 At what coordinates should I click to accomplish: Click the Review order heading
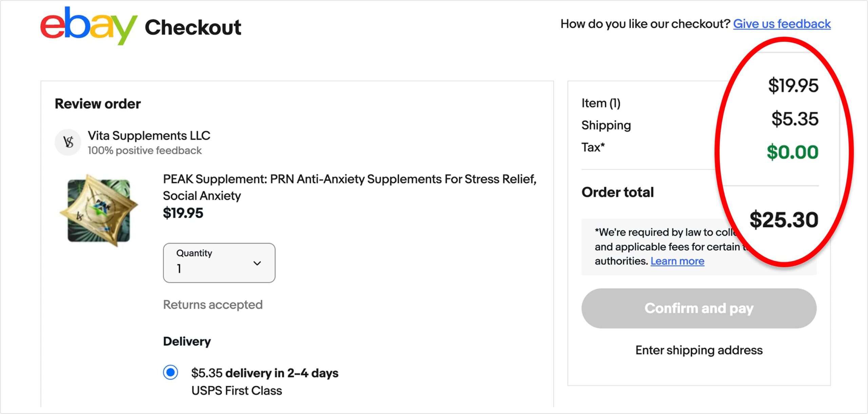tap(98, 103)
